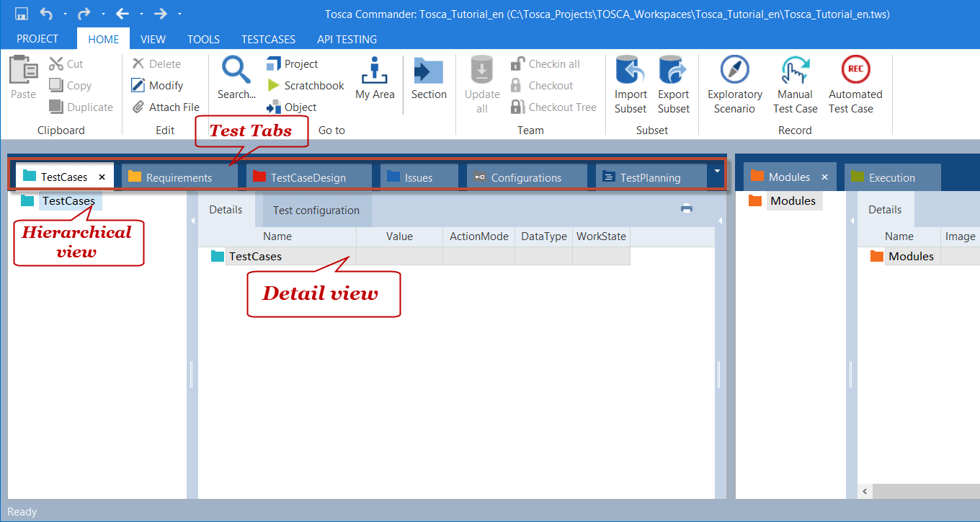This screenshot has width=980, height=522.
Task: Click Duplicate in Clipboard group
Action: coord(81,107)
